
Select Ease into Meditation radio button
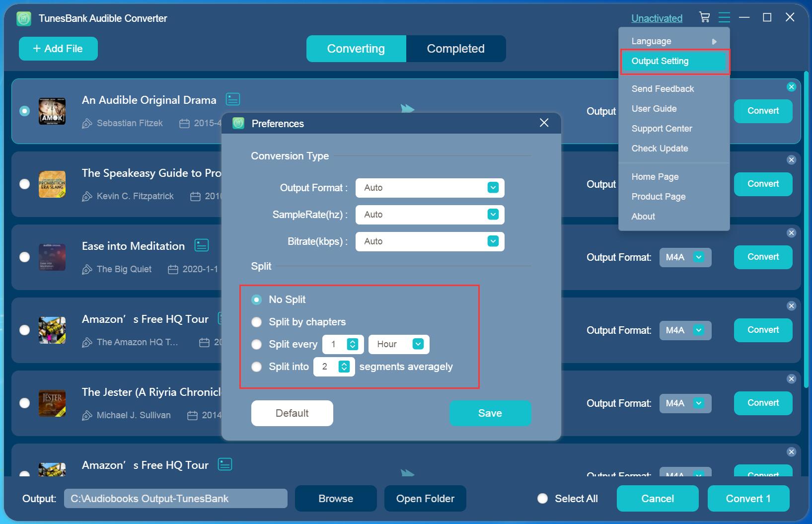(24, 257)
